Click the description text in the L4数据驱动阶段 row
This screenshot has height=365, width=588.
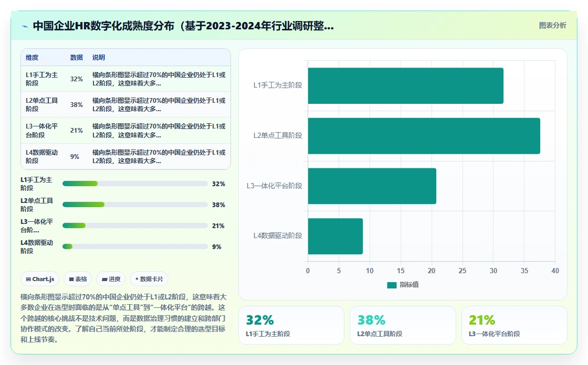[159, 157]
